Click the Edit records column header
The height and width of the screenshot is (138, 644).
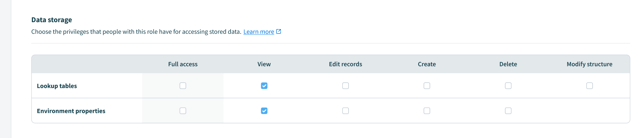345,64
